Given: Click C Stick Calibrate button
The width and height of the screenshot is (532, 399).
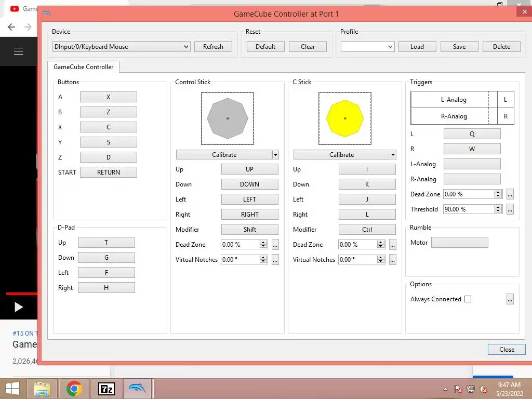Looking at the screenshot, I should 341,155.
